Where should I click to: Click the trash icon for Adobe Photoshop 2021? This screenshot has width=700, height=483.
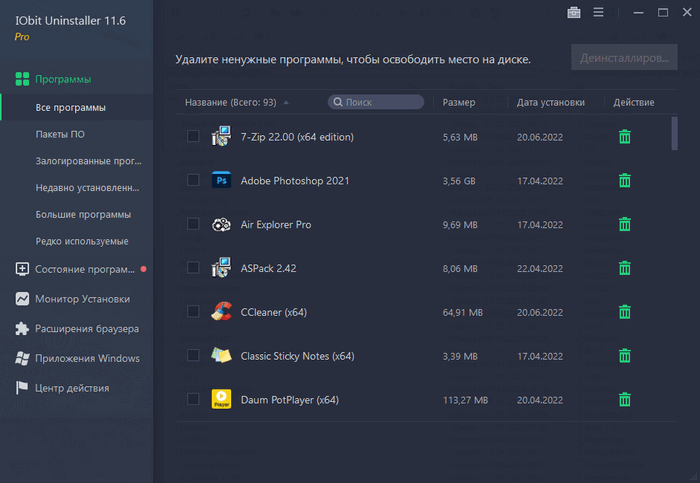coord(624,181)
